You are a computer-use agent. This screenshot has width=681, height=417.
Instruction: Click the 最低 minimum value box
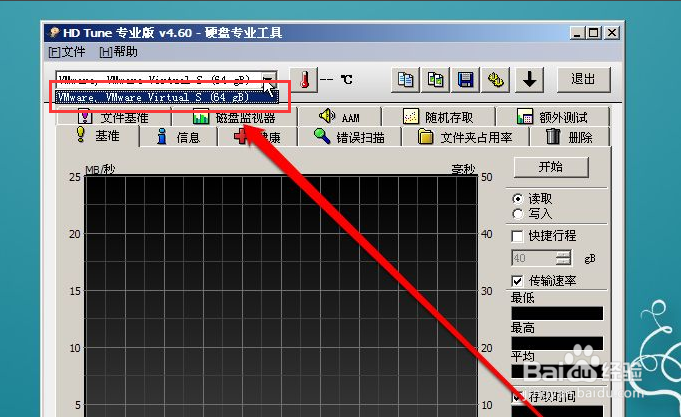[x=557, y=313]
